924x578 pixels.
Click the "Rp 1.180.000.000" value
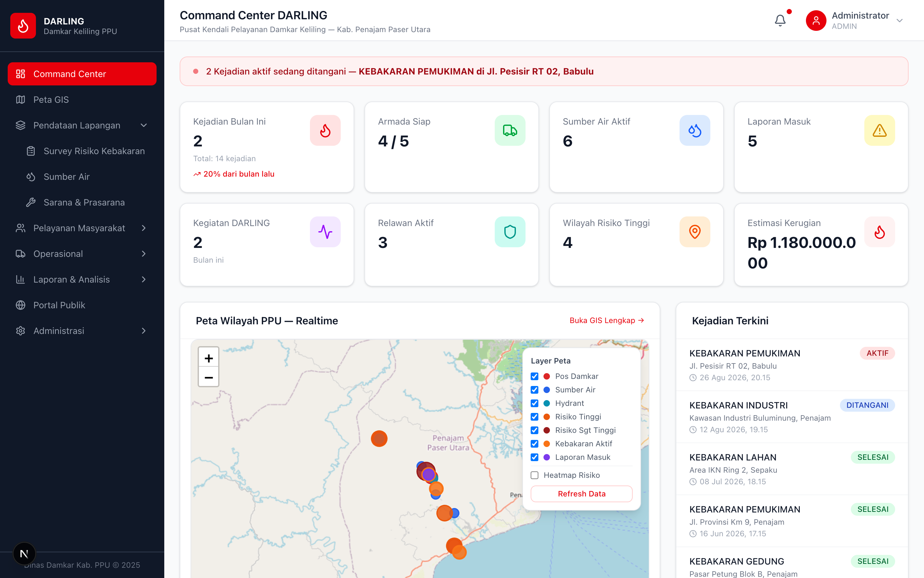tap(802, 253)
